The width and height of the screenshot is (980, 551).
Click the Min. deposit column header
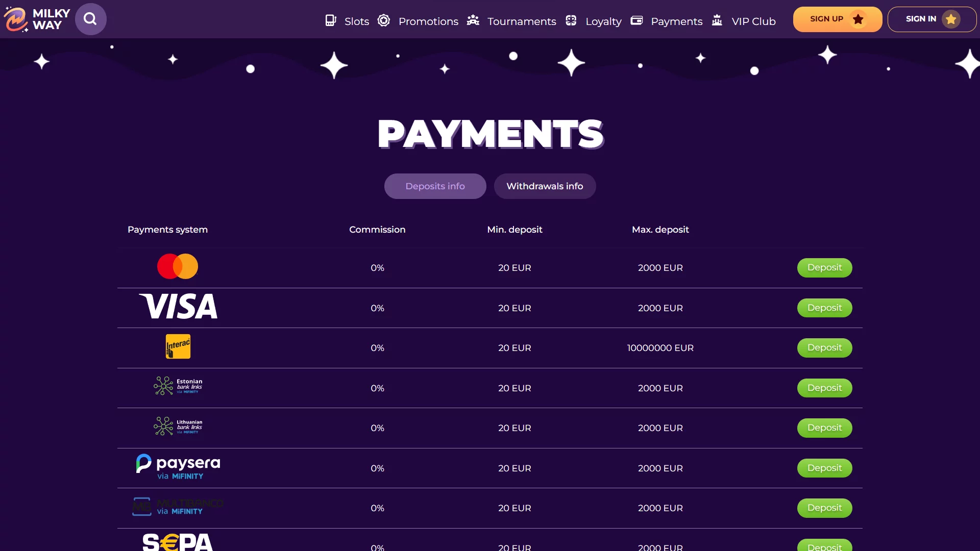pyautogui.click(x=514, y=230)
